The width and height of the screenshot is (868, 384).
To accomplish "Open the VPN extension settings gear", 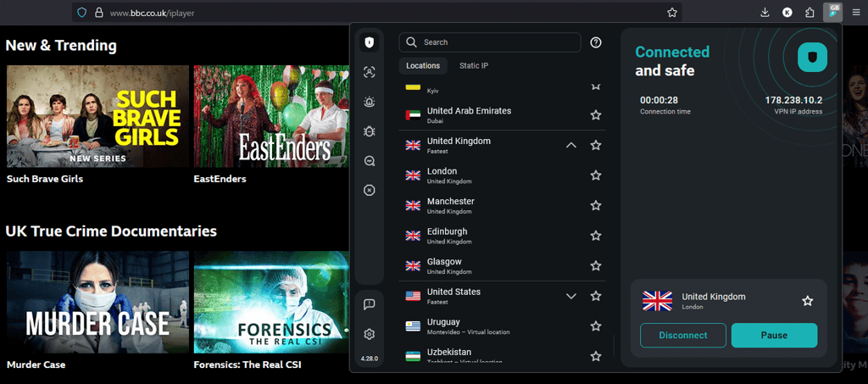I will 370,334.
